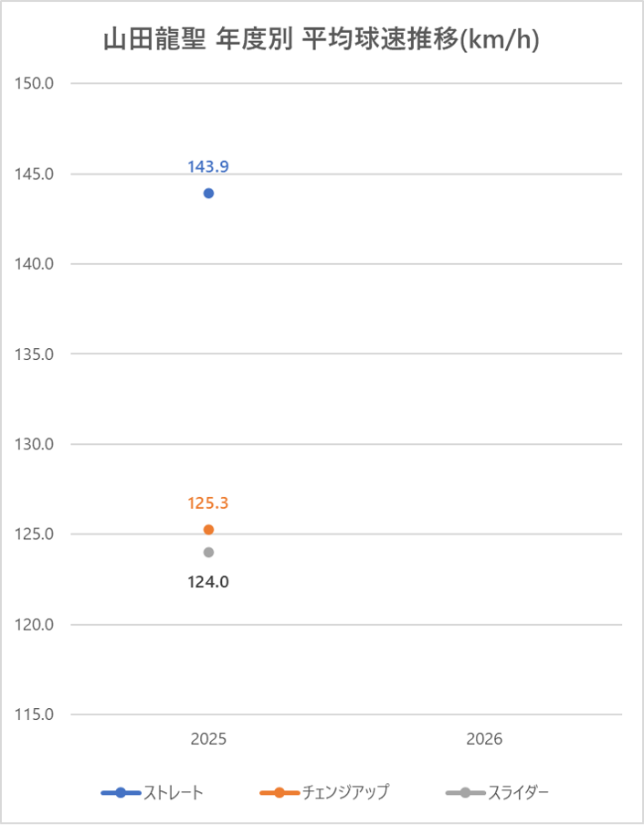
Task: Click the 145.0 vertical axis label
Action: 37,174
